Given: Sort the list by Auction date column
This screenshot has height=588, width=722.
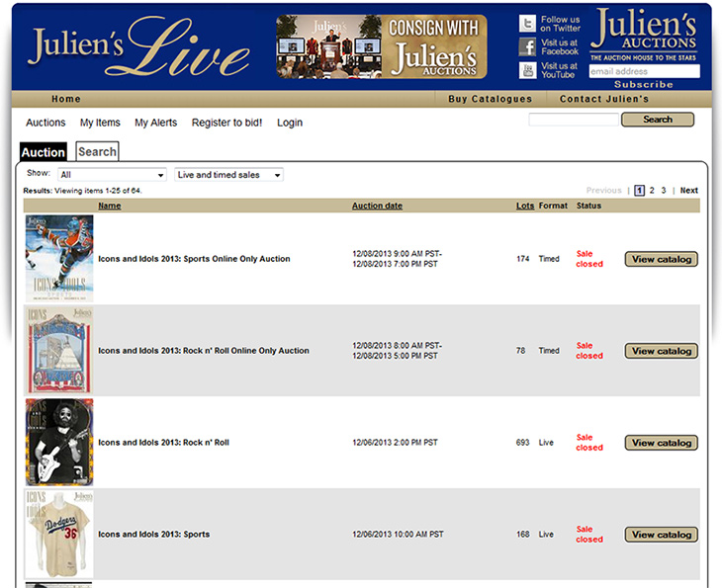Looking at the screenshot, I should point(377,206).
